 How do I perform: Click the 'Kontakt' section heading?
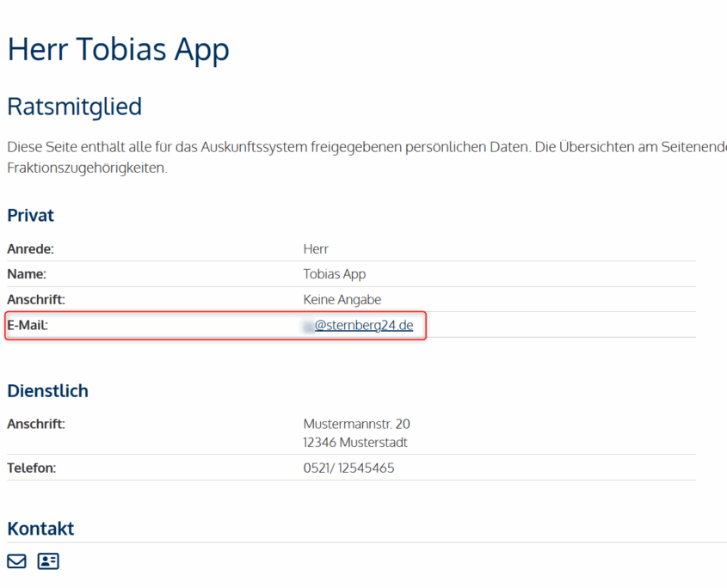(40, 528)
